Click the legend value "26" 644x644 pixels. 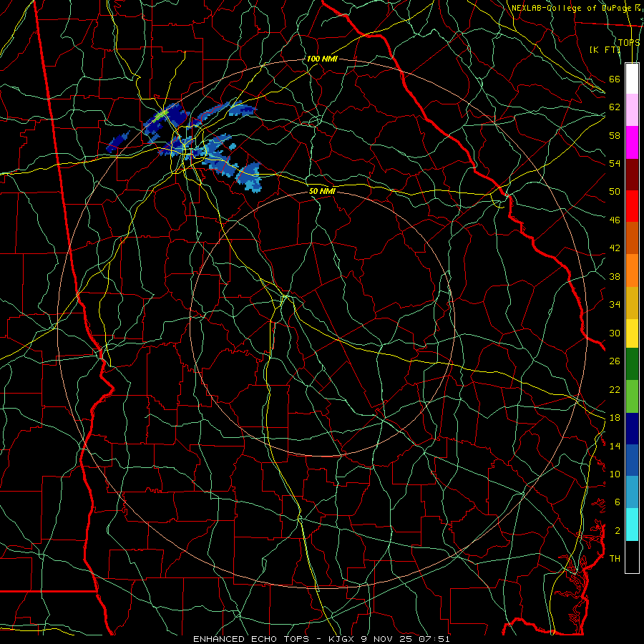[x=615, y=361]
